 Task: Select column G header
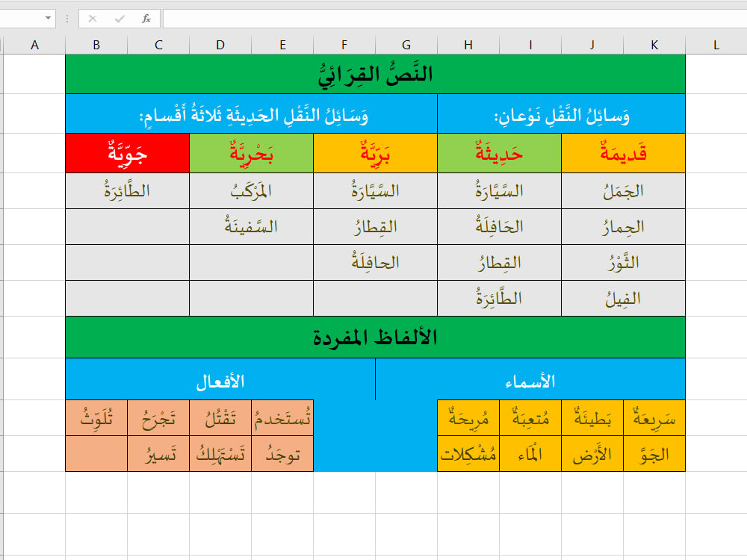point(406,46)
